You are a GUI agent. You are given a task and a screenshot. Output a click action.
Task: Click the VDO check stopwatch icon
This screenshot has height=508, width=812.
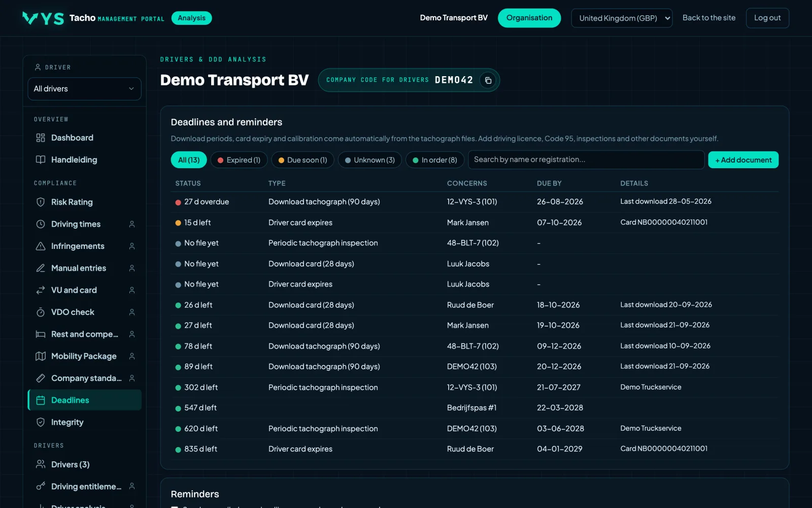[x=41, y=312]
